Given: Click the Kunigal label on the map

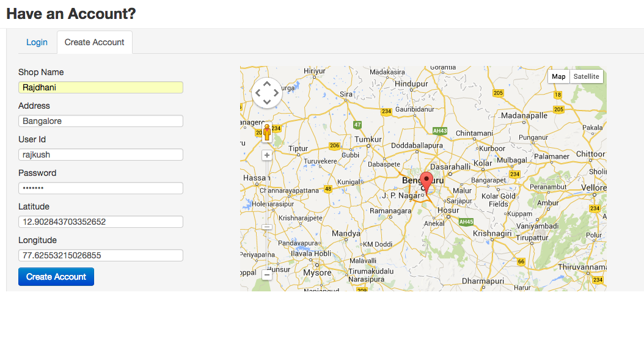Looking at the screenshot, I should pos(349,182).
